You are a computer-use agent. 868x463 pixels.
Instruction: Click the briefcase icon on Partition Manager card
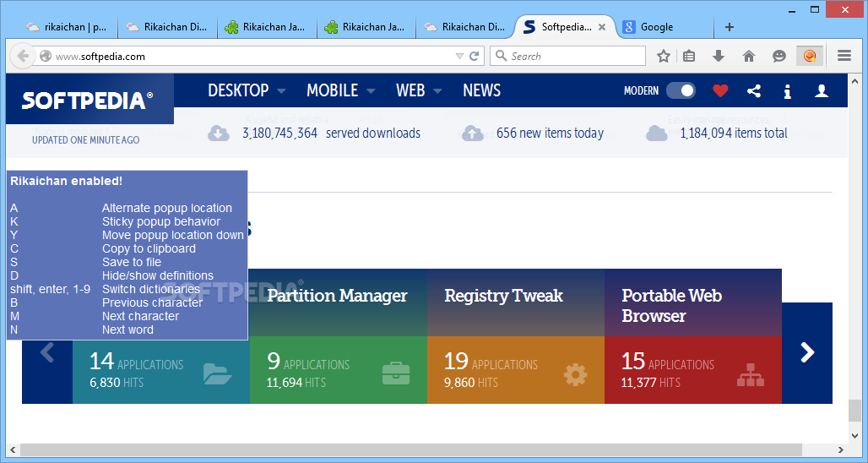click(x=396, y=373)
